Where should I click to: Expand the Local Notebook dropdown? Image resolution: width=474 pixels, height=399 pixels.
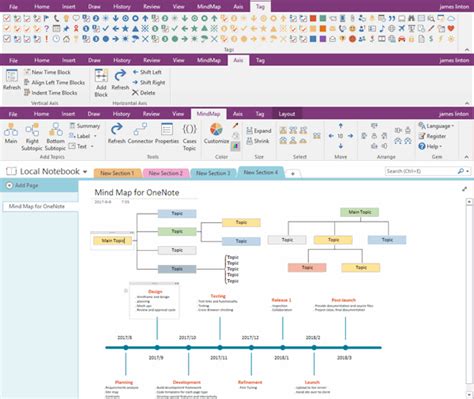pos(85,172)
